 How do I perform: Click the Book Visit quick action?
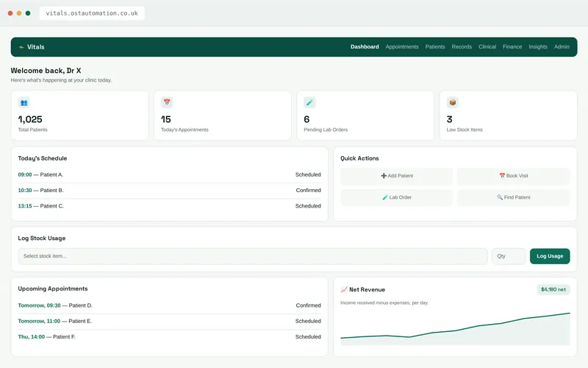tap(514, 176)
